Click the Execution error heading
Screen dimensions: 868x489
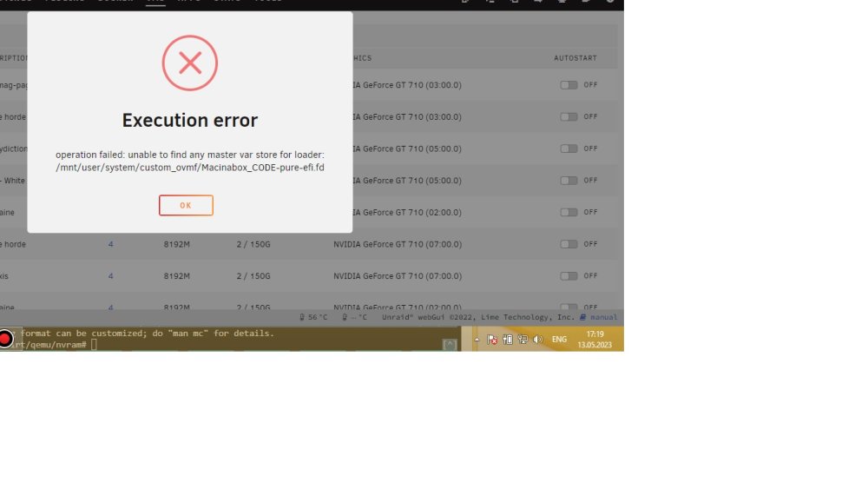[190, 120]
